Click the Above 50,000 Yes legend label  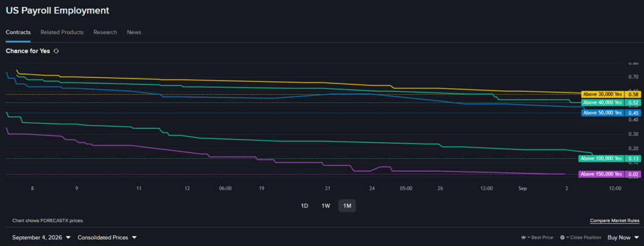pos(602,113)
